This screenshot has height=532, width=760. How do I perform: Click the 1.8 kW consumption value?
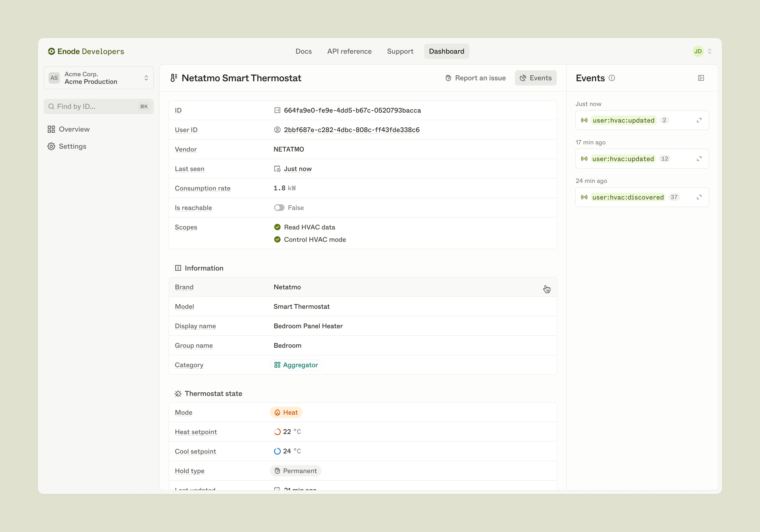tap(284, 188)
